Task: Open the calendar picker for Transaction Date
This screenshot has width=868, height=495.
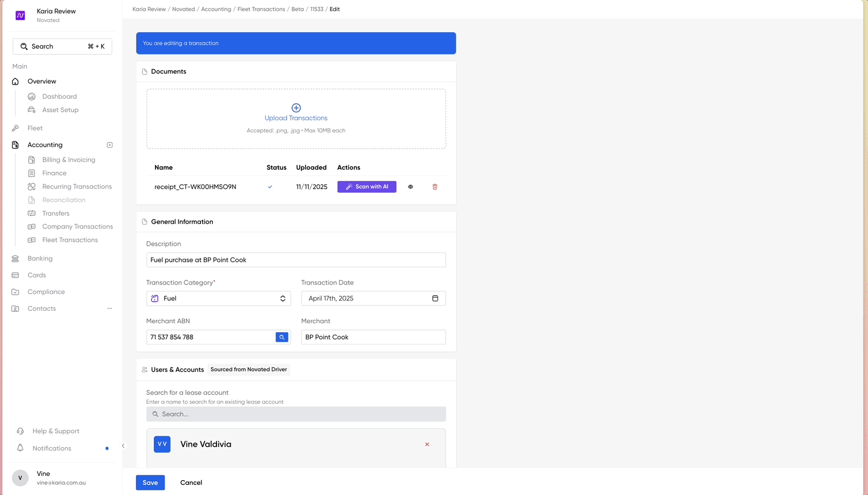Action: point(435,298)
